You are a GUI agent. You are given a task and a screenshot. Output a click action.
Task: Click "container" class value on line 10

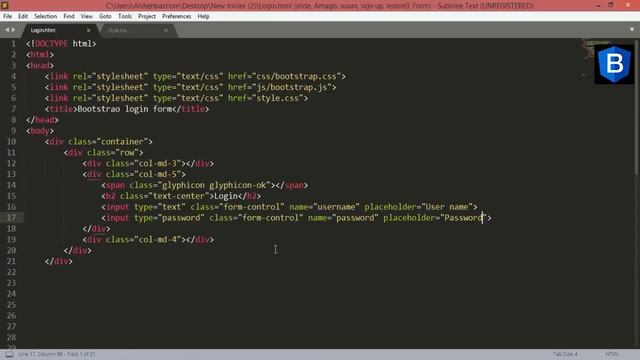[x=122, y=142]
